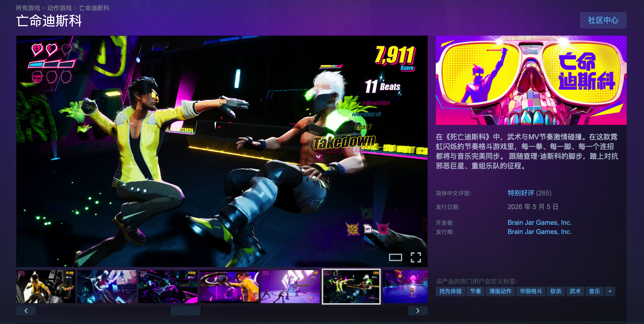Click the thumbnail strip scrollbar handle

[x=186, y=311]
